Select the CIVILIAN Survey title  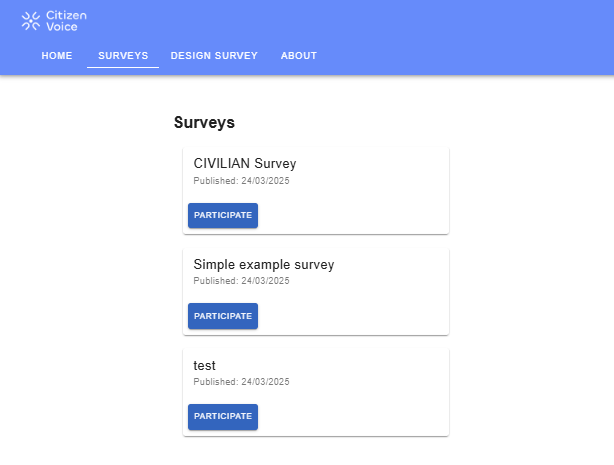pyautogui.click(x=245, y=164)
